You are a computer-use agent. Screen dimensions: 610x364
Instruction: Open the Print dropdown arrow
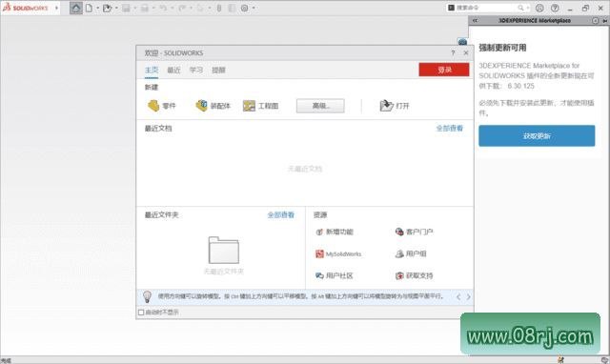[153, 8]
